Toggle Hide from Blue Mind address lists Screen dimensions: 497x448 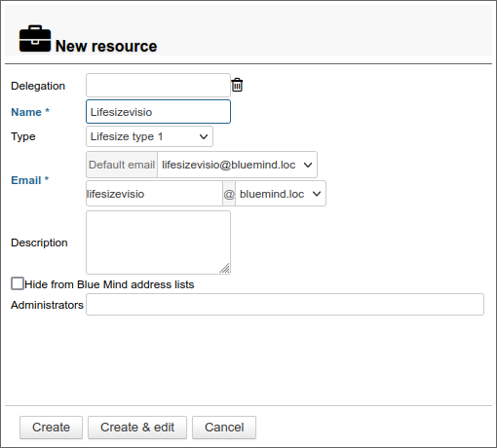tap(18, 283)
